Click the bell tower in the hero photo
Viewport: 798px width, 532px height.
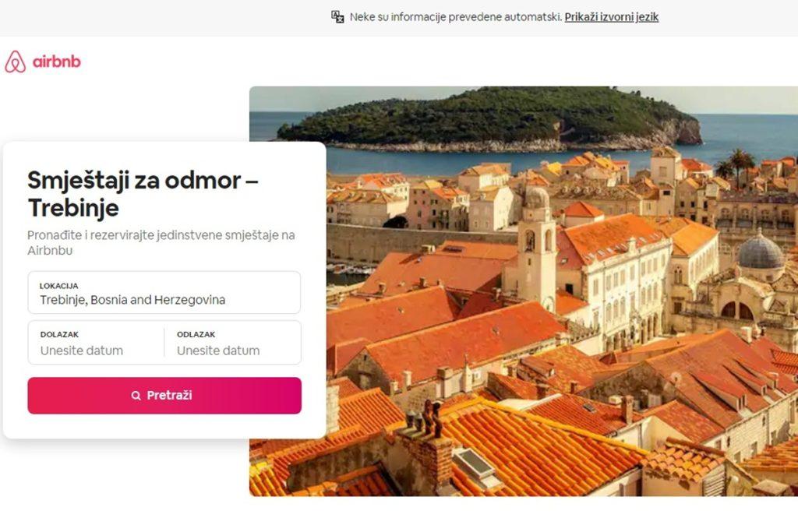[537, 244]
